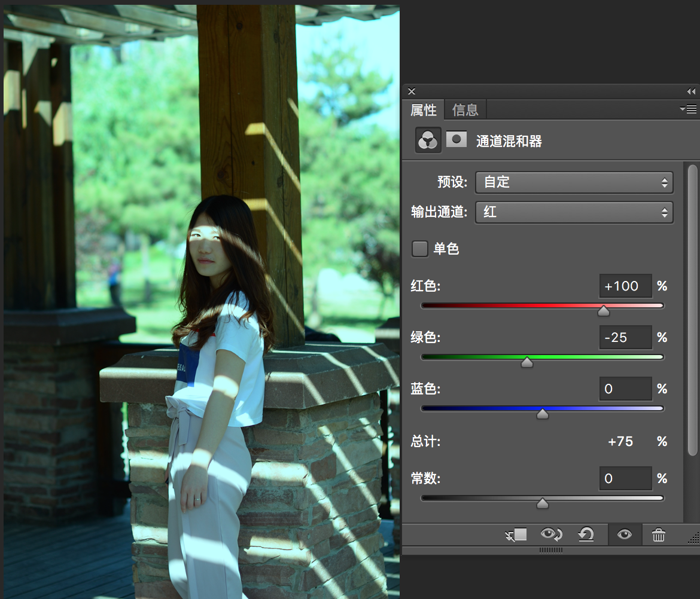Image resolution: width=700 pixels, height=599 pixels.
Task: Click the 常数 label
Action: (x=425, y=478)
